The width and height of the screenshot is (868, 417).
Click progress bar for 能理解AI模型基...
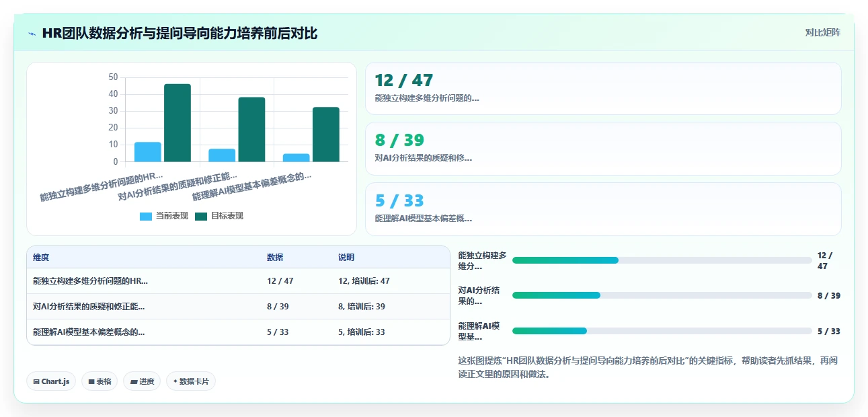662,331
